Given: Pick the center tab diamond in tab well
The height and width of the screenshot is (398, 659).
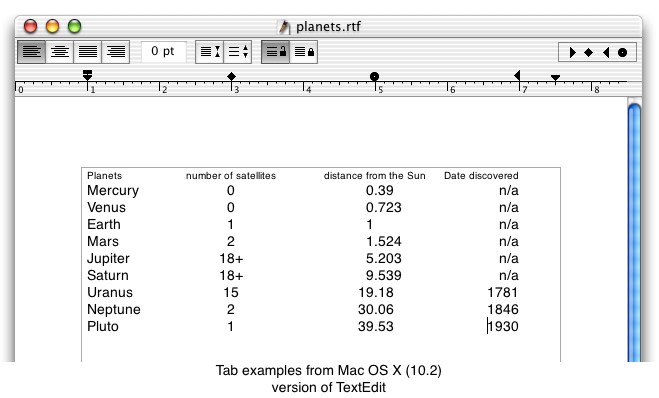Looking at the screenshot, I should 589,53.
